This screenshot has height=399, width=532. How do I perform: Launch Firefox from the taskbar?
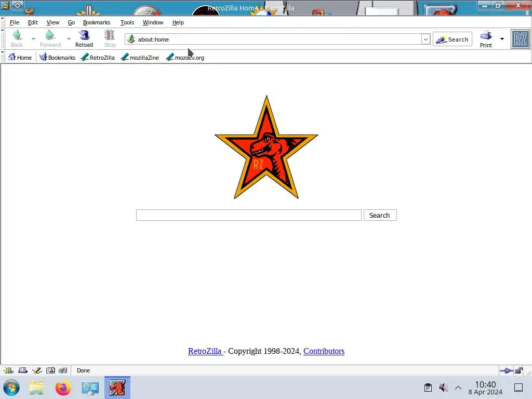tap(63, 388)
